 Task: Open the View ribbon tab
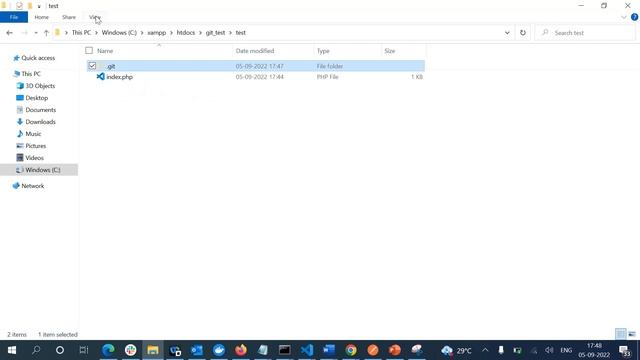pos(95,17)
